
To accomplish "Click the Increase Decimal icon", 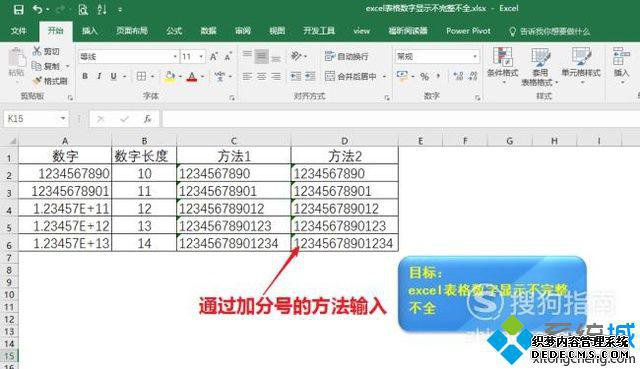I will click(458, 76).
